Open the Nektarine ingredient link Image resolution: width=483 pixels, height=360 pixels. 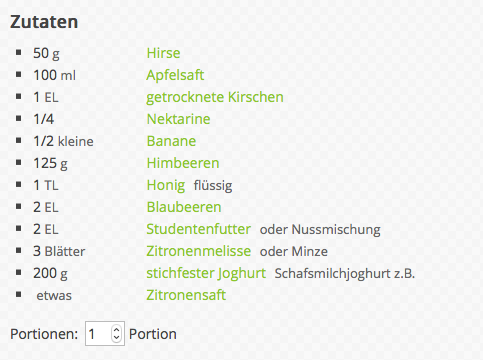tap(178, 119)
